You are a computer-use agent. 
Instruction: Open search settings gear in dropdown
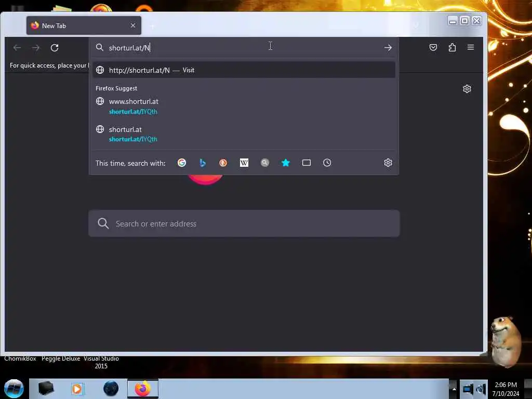pyautogui.click(x=388, y=163)
